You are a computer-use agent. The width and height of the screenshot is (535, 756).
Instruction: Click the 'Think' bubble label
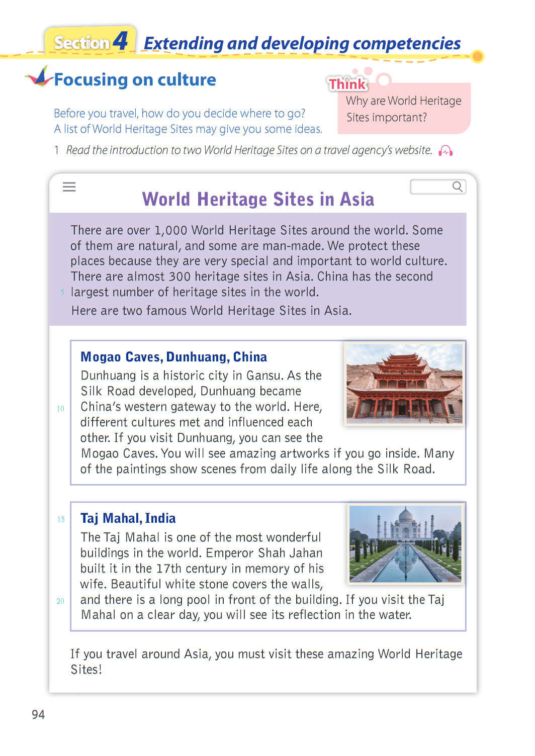click(347, 84)
